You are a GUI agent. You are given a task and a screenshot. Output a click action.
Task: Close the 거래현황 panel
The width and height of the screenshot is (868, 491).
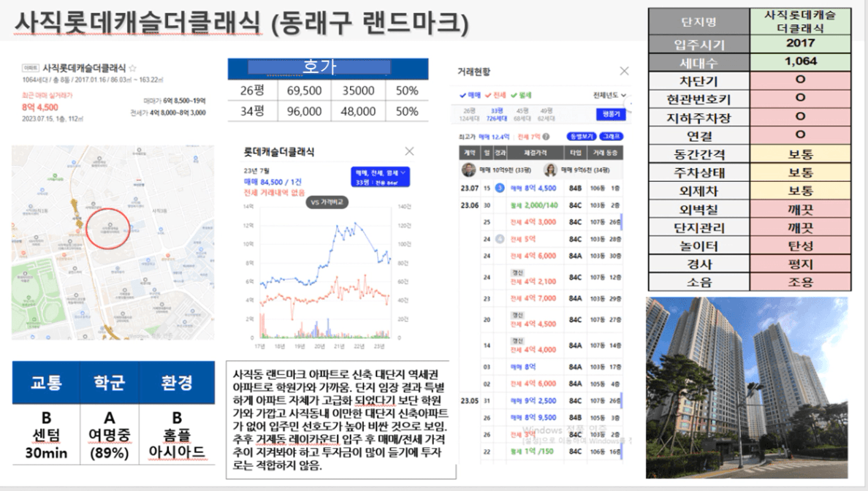pos(624,71)
